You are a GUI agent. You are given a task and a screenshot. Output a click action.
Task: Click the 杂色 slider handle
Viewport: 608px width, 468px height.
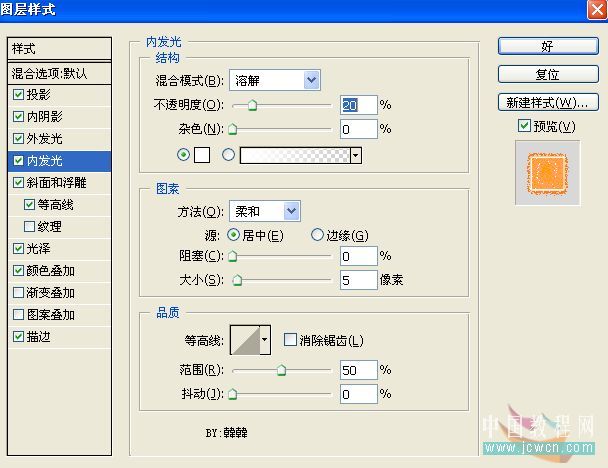[x=233, y=129]
